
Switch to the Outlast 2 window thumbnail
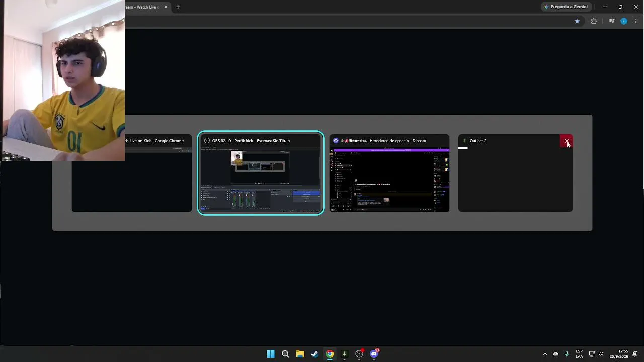pos(515,173)
